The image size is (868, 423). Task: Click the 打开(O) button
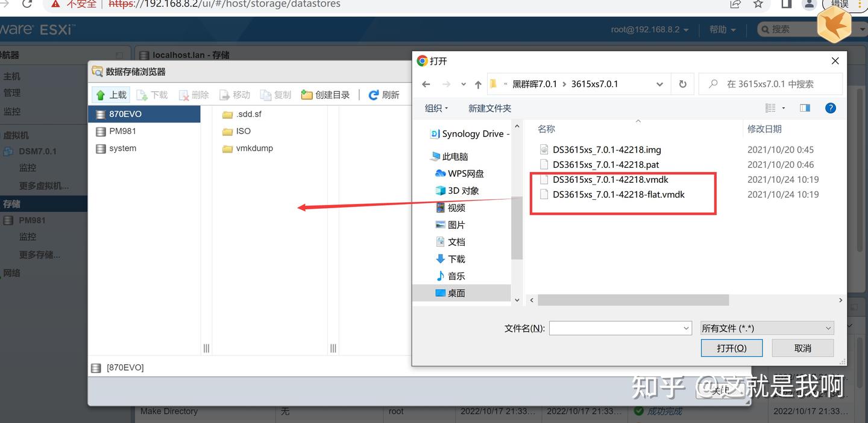point(731,348)
